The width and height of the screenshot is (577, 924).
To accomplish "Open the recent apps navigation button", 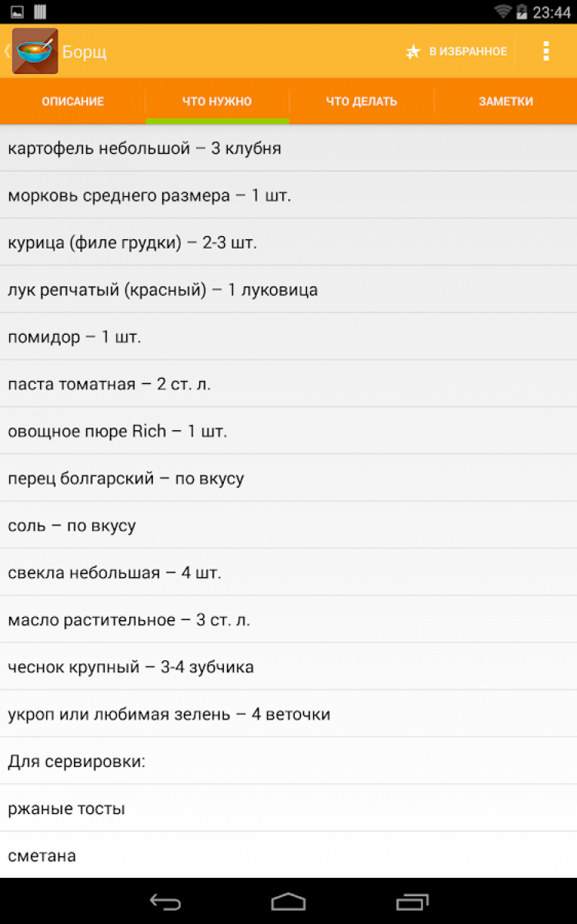I will pos(412,901).
